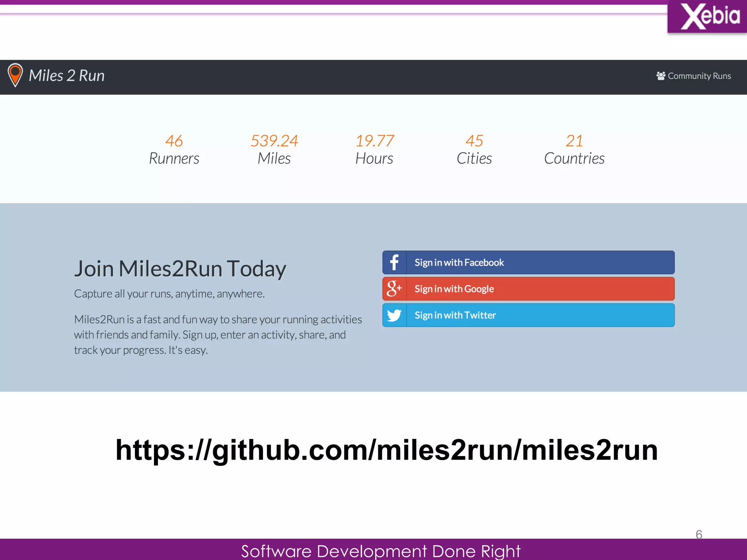Click the 539.24 Miles statistic
Screen dimensions: 747x560
[x=274, y=149]
